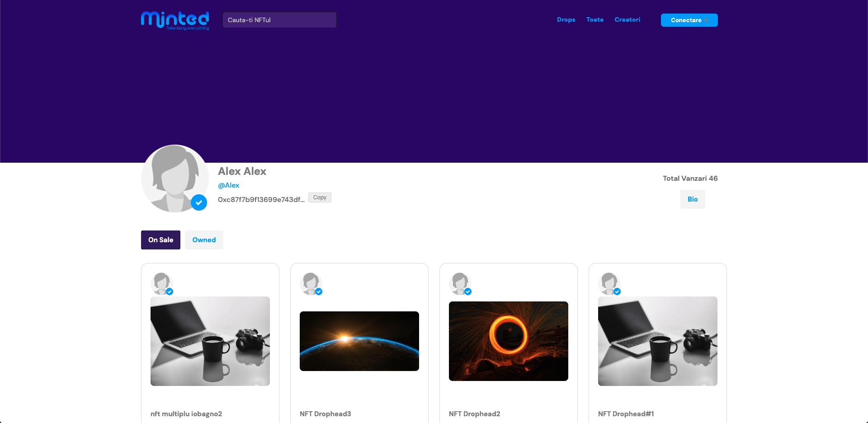Click creator avatar on NFT Drophead2 card

[x=460, y=284]
